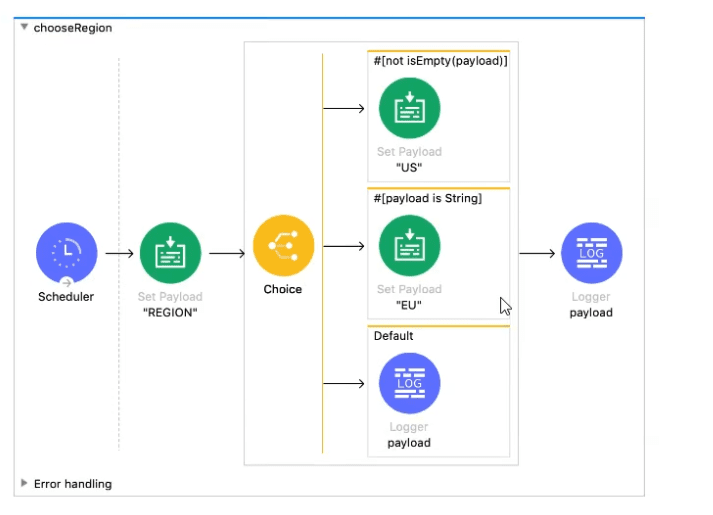The image size is (713, 515).
Task: Click the Set Payload "US" icon
Action: (409, 108)
